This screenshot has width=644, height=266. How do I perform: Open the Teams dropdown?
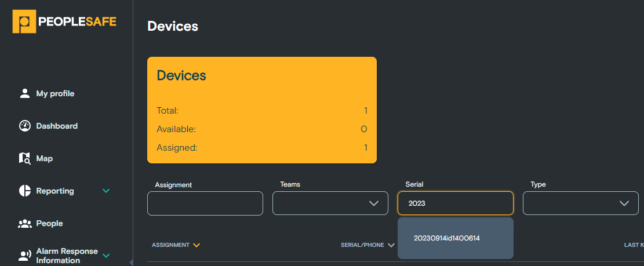click(330, 203)
